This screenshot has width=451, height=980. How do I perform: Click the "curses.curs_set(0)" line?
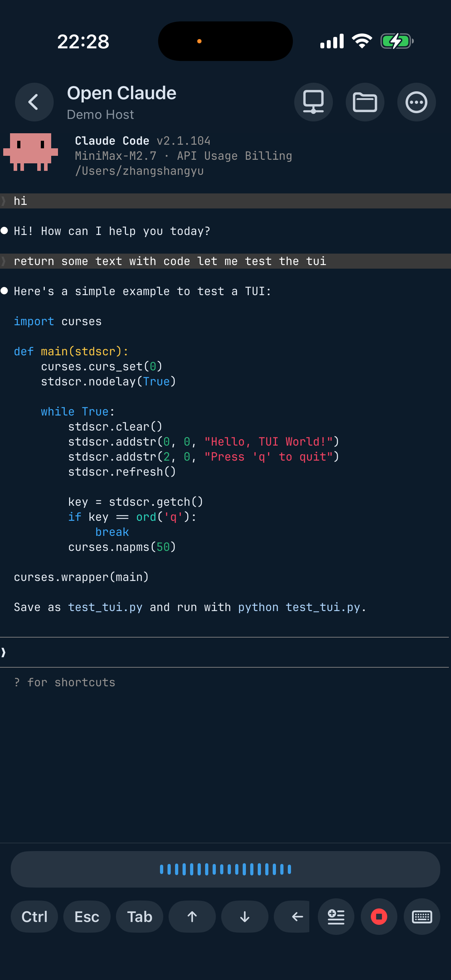point(102,366)
